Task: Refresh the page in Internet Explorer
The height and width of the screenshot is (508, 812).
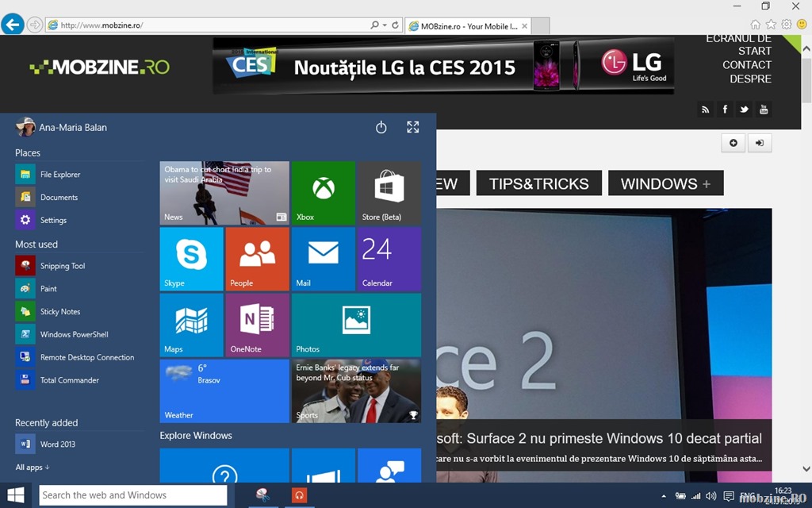Action: [x=395, y=25]
